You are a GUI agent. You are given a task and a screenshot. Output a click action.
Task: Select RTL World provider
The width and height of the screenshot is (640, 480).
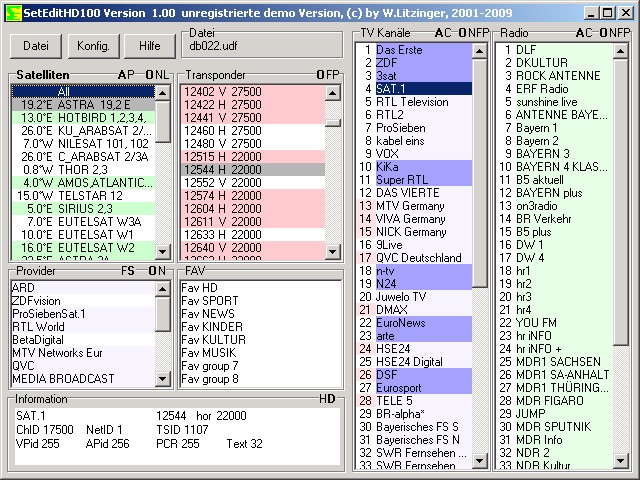click(83, 327)
